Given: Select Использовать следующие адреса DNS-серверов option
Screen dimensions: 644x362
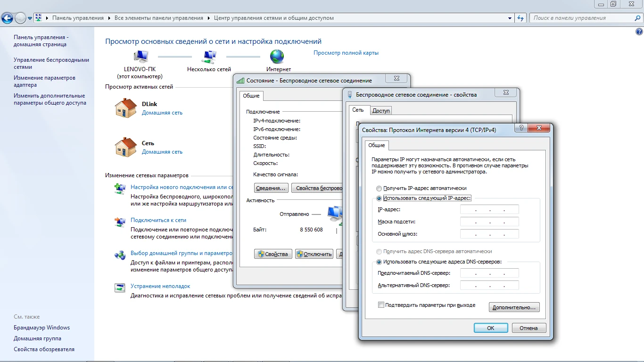Looking at the screenshot, I should (379, 262).
